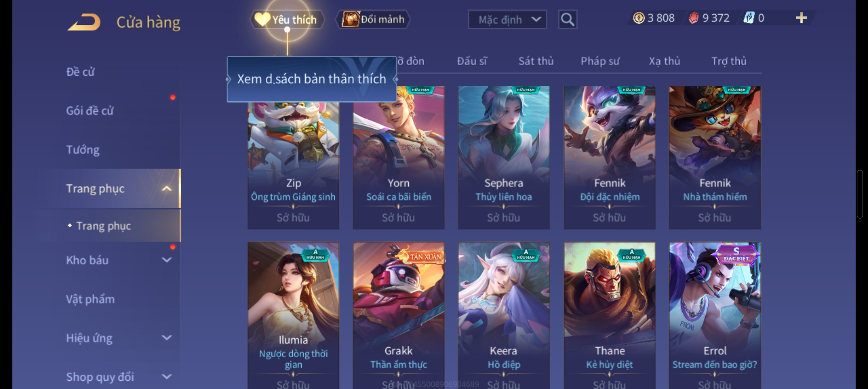868x389 pixels.
Task: Open Đổi mảnh fragment exchange
Action: point(373,19)
